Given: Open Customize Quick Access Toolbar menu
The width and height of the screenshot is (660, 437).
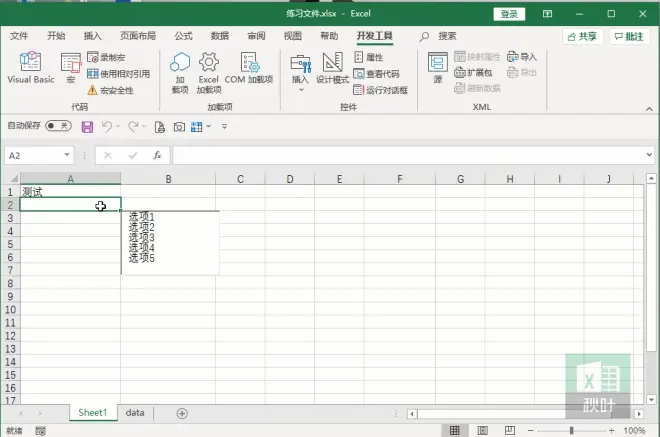Looking at the screenshot, I should point(224,126).
